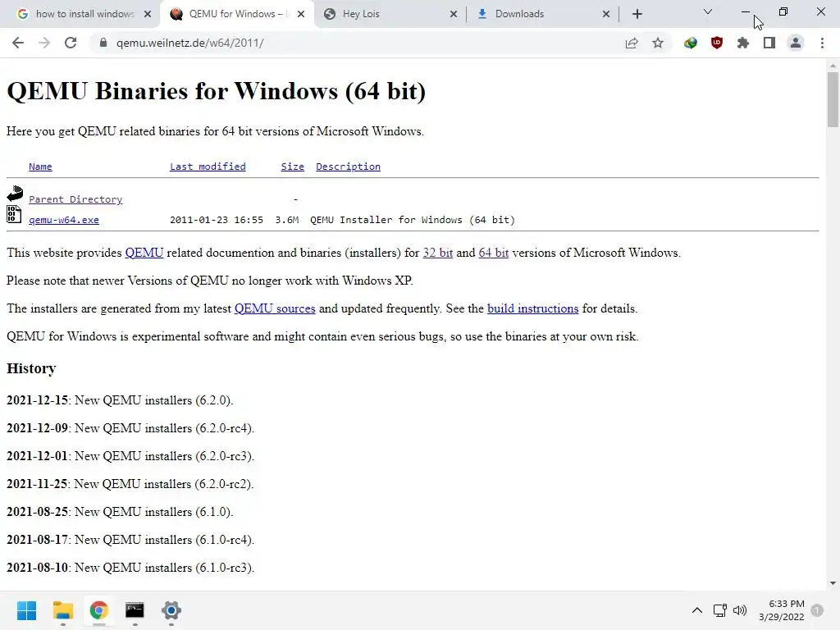Reload the current page

pyautogui.click(x=71, y=43)
